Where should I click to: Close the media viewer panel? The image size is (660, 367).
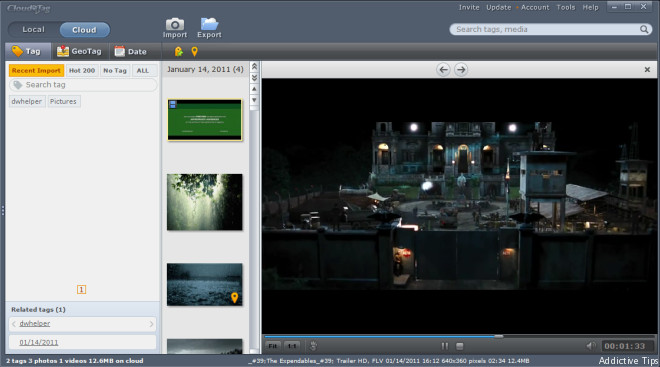[x=647, y=69]
